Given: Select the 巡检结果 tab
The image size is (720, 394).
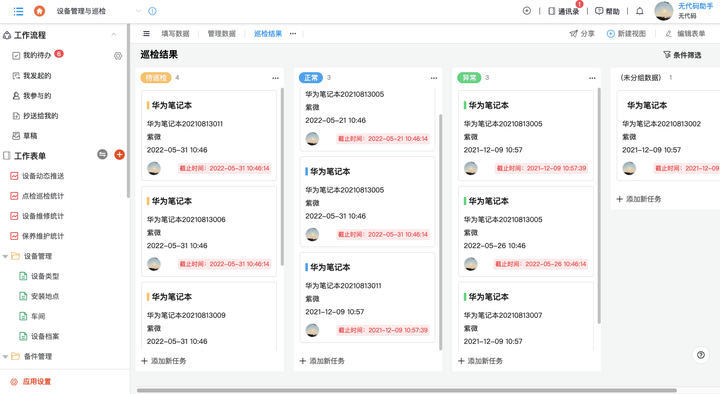Looking at the screenshot, I should pyautogui.click(x=268, y=34).
